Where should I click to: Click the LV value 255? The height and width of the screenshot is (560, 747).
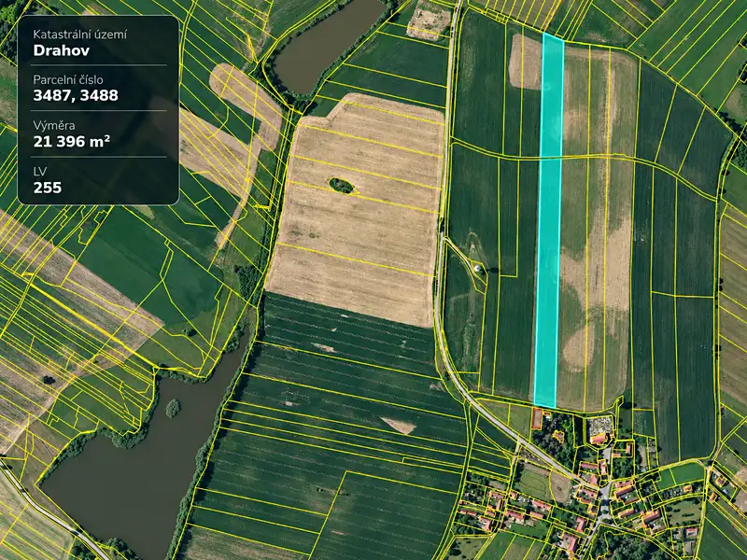coord(48,188)
